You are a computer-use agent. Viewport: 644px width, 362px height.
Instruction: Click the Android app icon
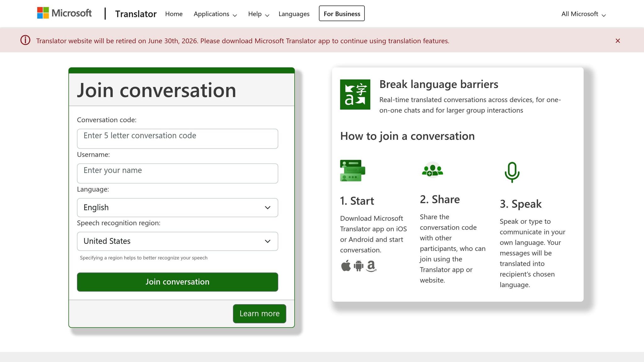point(358,266)
